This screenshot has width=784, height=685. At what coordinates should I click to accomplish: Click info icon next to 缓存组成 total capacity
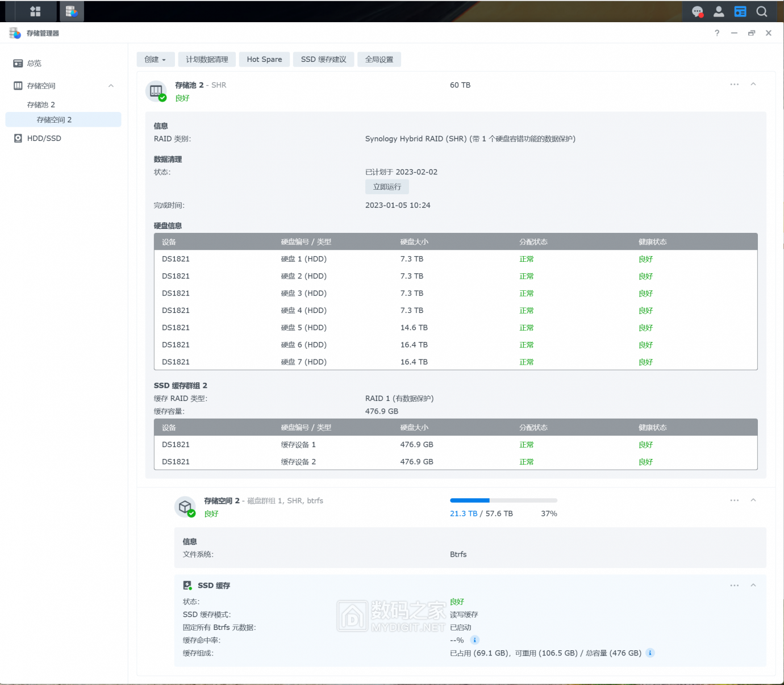click(x=650, y=653)
